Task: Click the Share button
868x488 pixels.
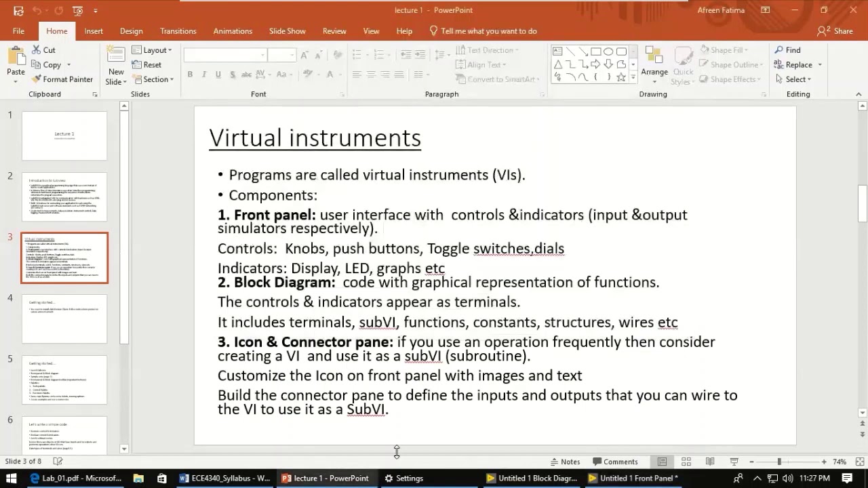Action: 835,31
